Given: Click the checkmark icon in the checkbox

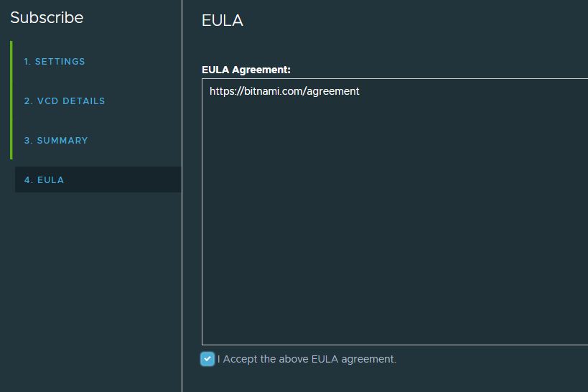Looking at the screenshot, I should coord(207,359).
